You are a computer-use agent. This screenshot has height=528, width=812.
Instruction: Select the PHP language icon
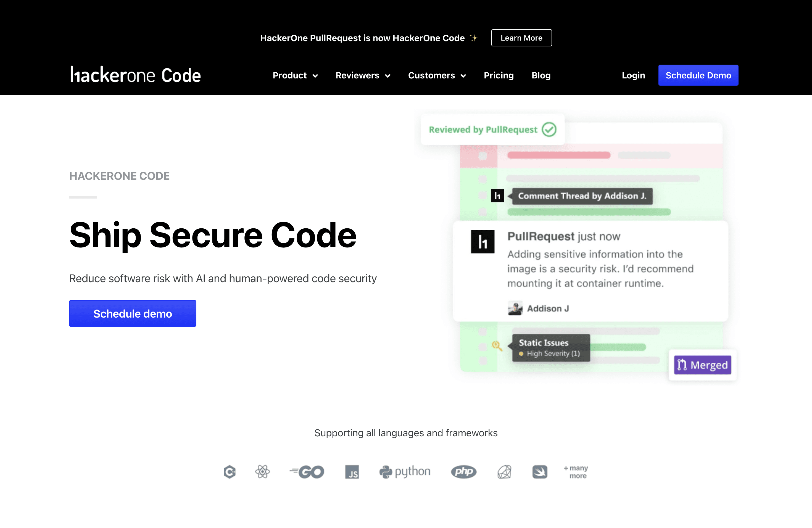point(464,472)
